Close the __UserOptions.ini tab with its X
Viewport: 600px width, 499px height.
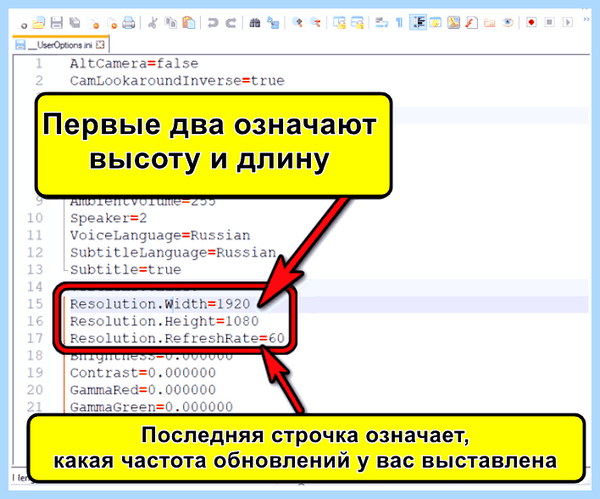coord(100,45)
